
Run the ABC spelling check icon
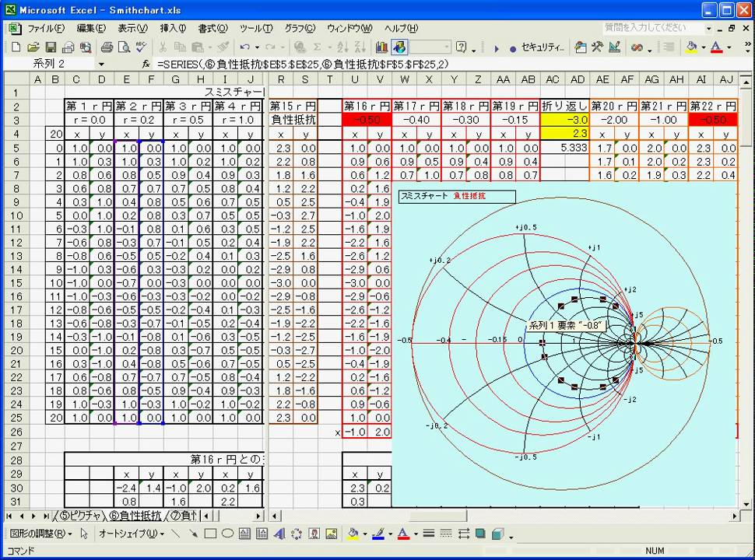pos(141,47)
